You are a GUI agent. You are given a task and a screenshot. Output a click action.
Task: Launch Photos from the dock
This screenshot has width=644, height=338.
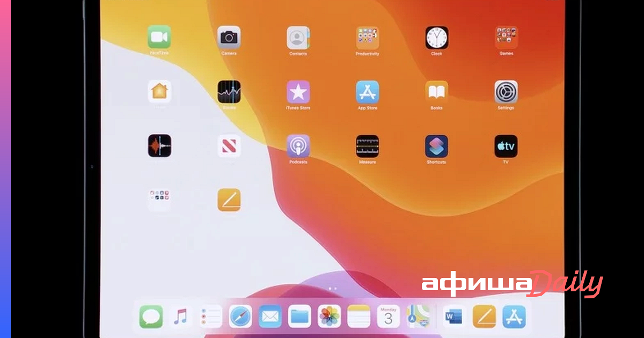(x=330, y=316)
